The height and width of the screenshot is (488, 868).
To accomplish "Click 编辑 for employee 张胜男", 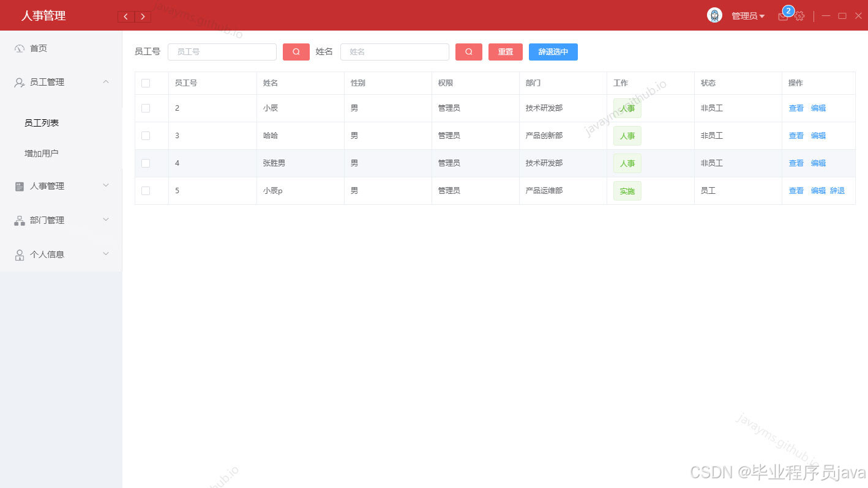I will coord(818,163).
